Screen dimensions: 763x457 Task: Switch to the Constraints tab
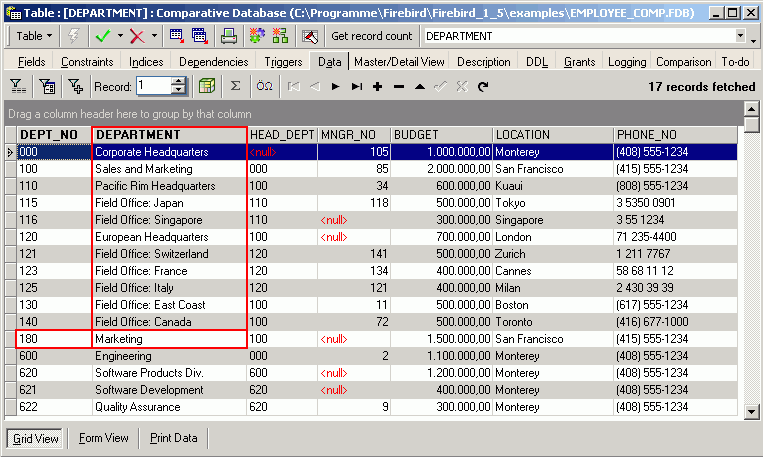[87, 62]
